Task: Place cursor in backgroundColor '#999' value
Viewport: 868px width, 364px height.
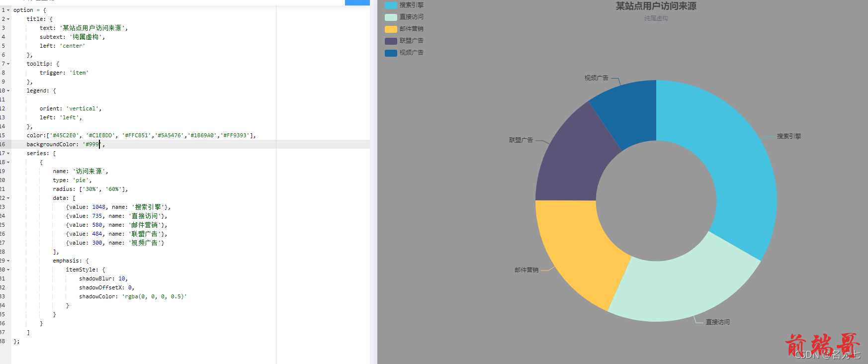Action: 92,144
